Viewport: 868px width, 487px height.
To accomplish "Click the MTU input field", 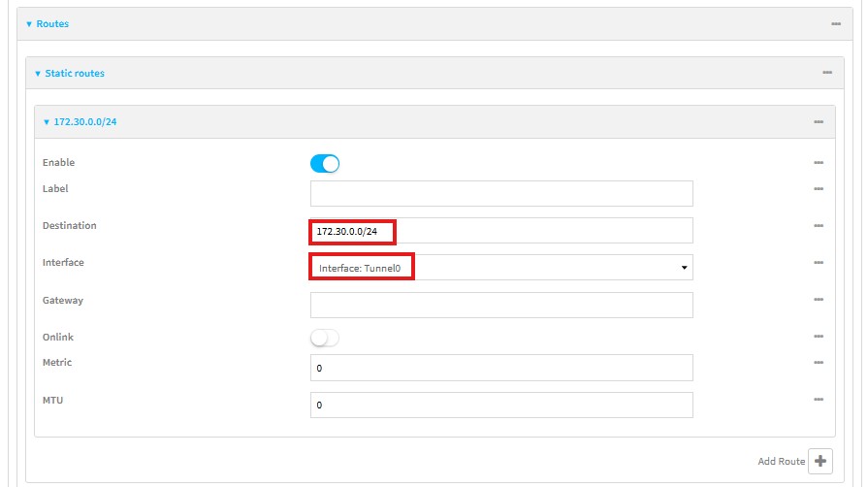I will tap(500, 405).
